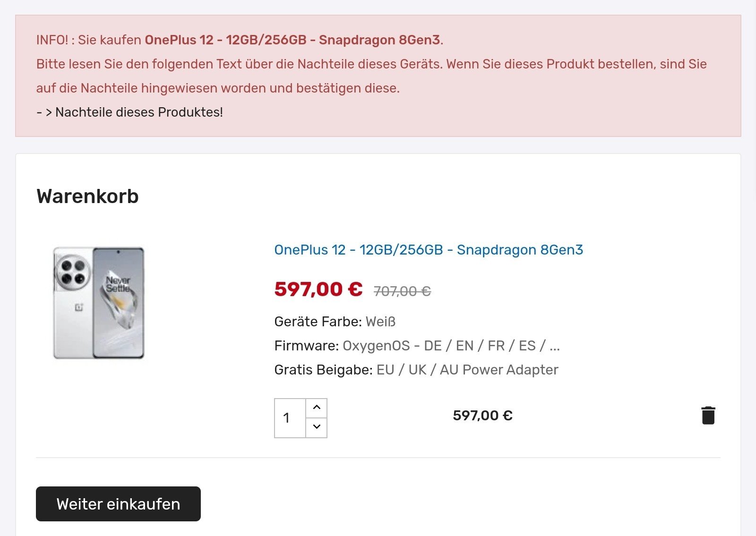Click the 'Firmware:' label
The width and height of the screenshot is (756, 536).
pyautogui.click(x=306, y=346)
